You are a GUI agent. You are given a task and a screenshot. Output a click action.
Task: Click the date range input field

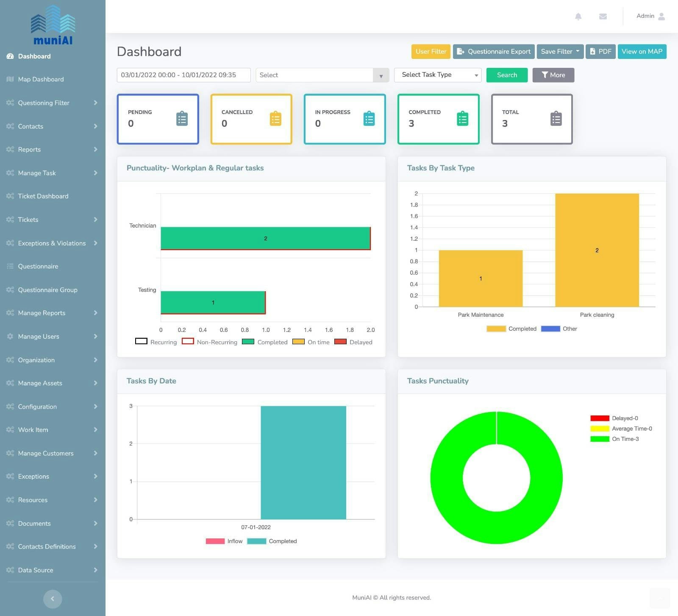(x=183, y=75)
